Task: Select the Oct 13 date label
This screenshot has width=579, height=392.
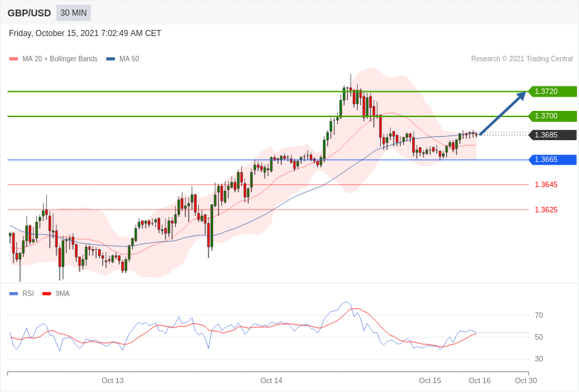Action: [112, 380]
